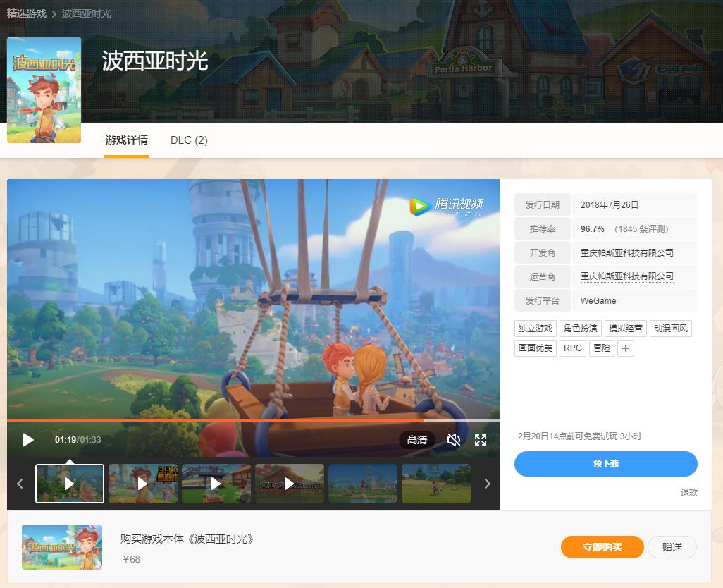
Task: Enter fullscreen video mode
Action: tap(481, 440)
